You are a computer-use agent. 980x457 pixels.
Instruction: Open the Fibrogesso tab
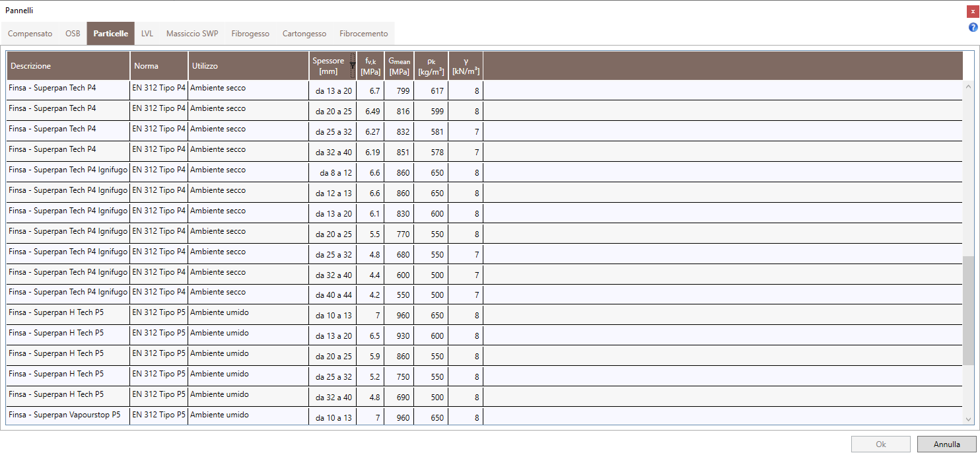coord(250,34)
